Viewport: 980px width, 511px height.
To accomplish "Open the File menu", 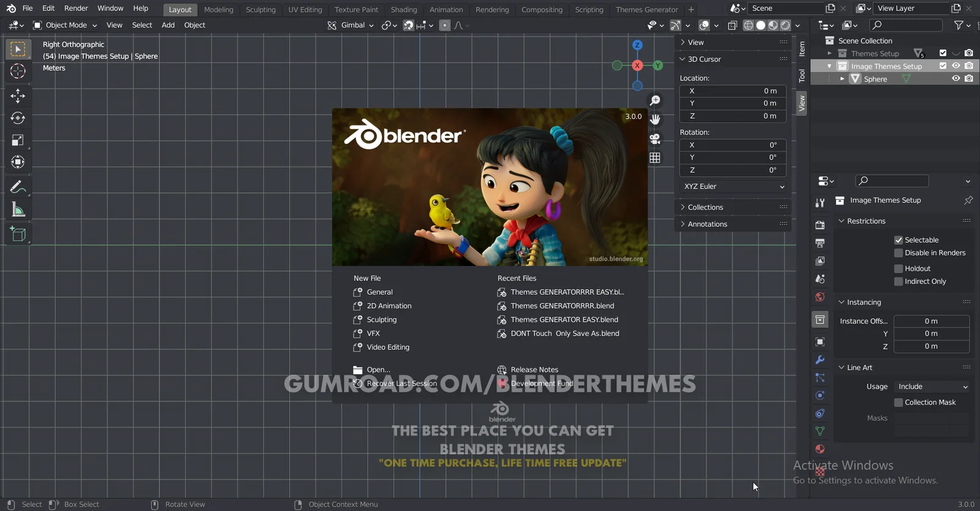I will 28,9.
